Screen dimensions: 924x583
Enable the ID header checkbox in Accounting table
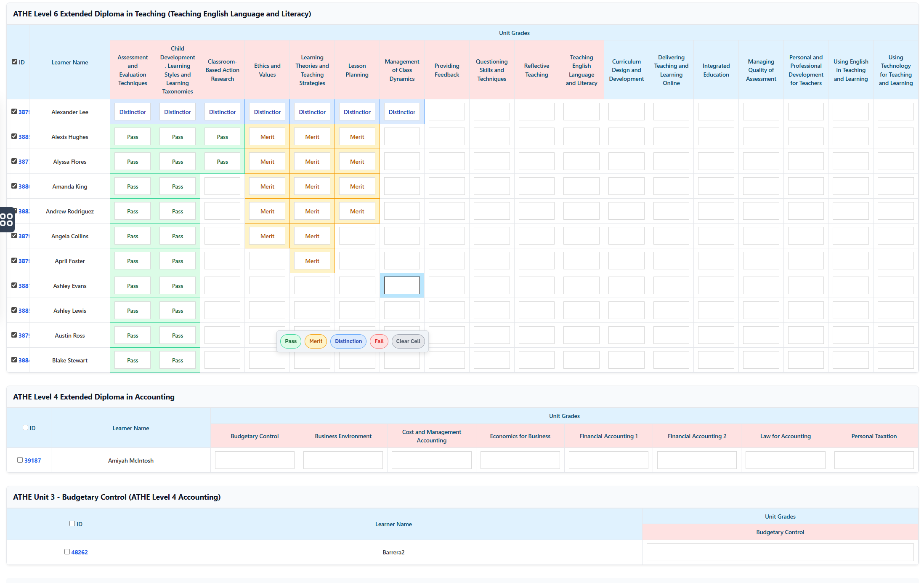click(x=25, y=427)
